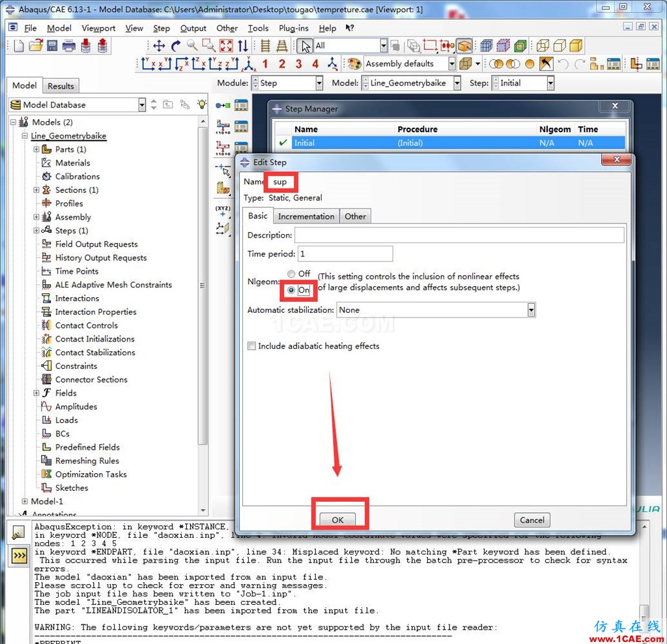This screenshot has width=667, height=644.
Task: Select Field Output Requests in model tree
Action: tap(96, 244)
